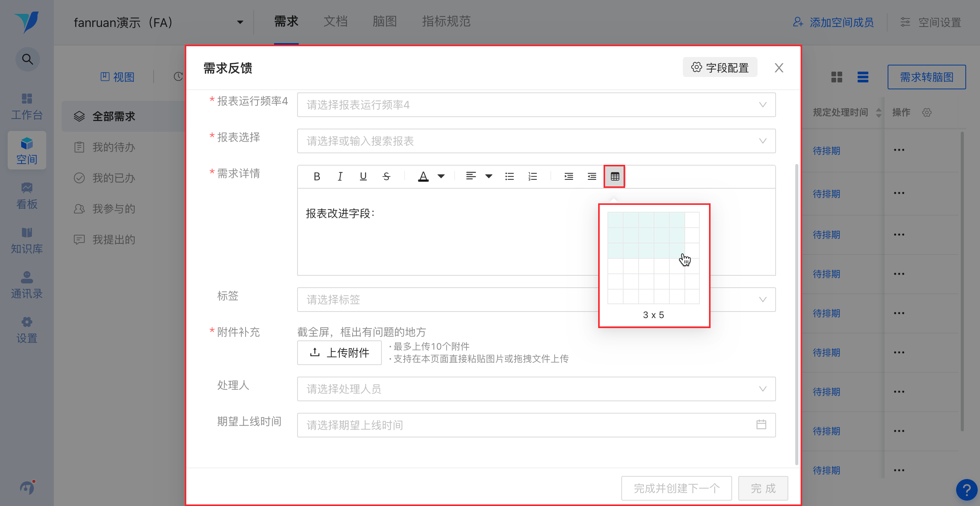The width and height of the screenshot is (980, 506).
Task: Open 字段配置 settings
Action: [720, 68]
